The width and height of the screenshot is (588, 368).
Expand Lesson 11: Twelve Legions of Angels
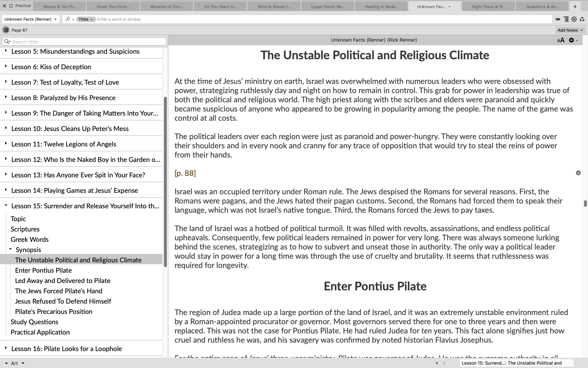coord(6,144)
